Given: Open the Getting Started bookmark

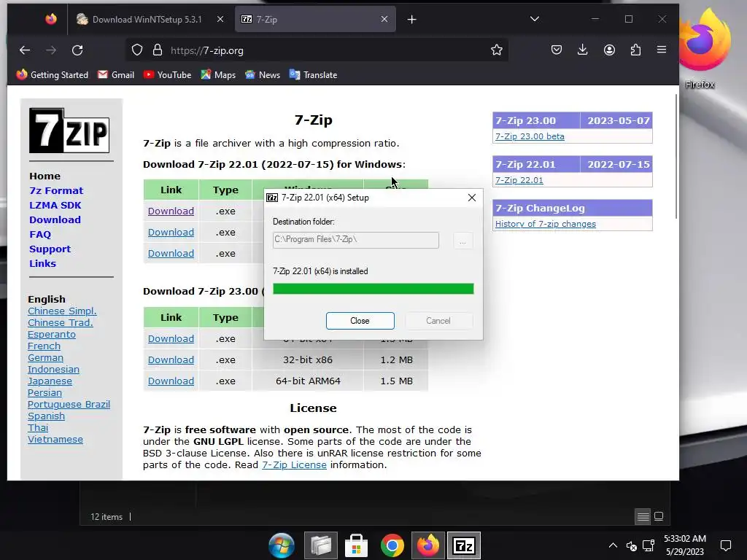Looking at the screenshot, I should tap(53, 75).
